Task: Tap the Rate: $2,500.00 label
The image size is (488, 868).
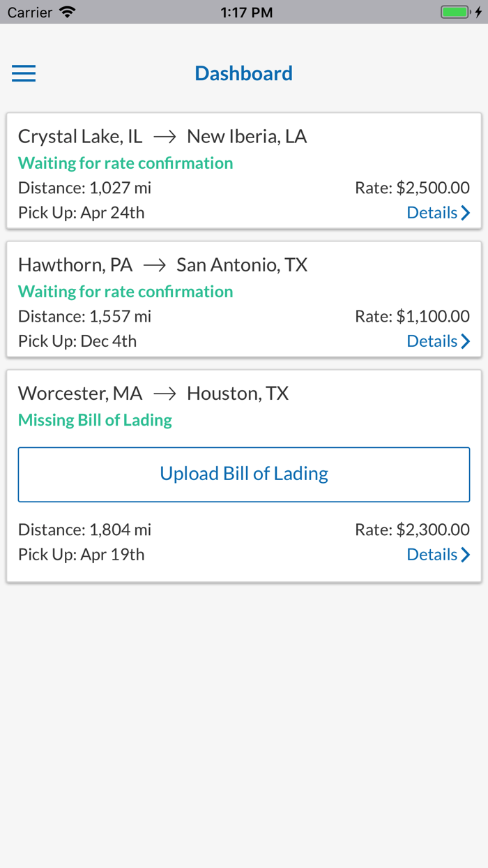Action: pos(412,188)
